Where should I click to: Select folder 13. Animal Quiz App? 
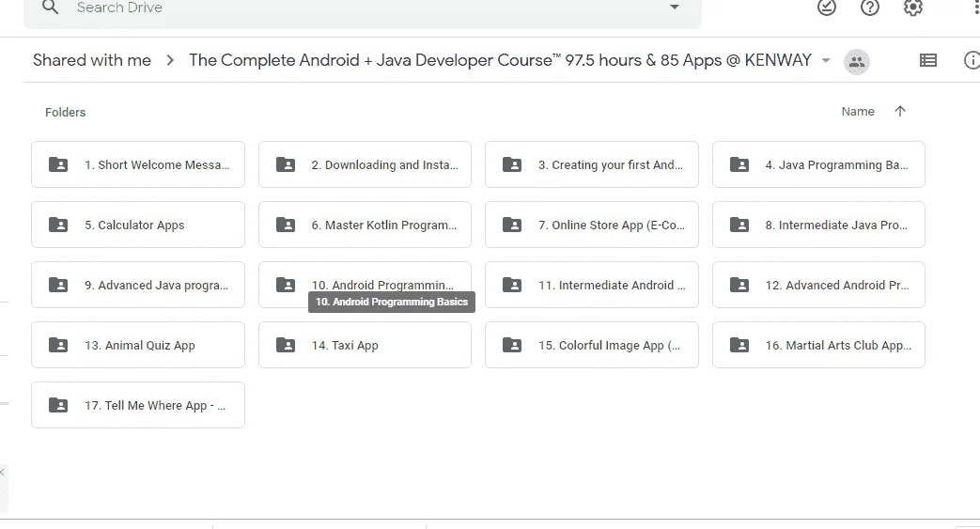pos(138,345)
